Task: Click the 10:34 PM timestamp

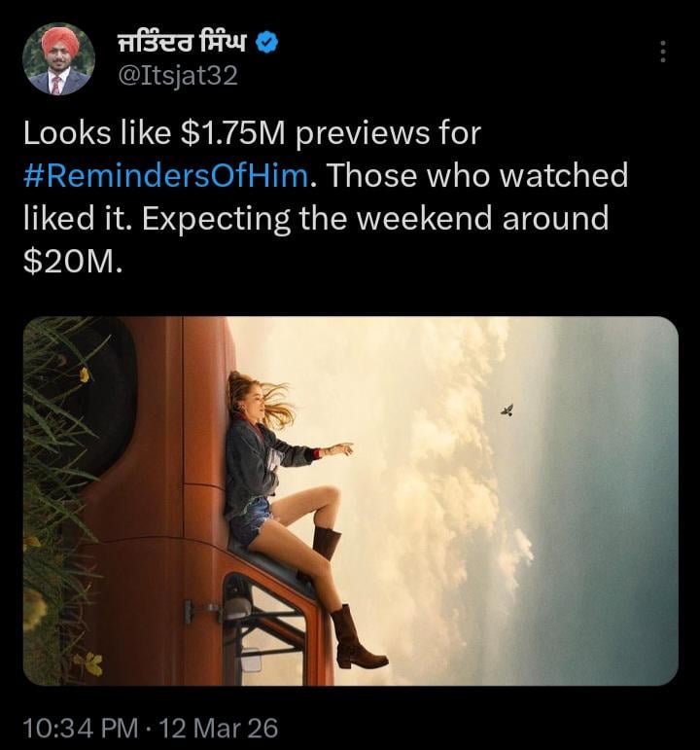Action: [x=81, y=728]
